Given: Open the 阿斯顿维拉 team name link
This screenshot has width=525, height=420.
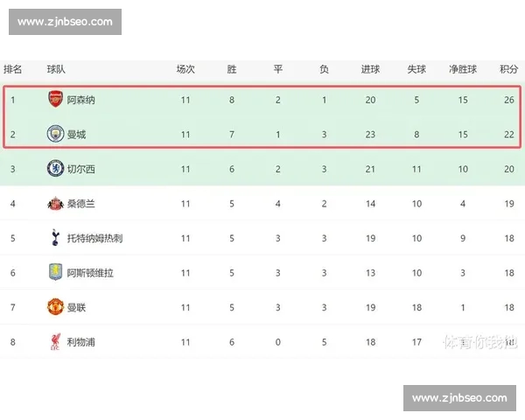Looking at the screenshot, I should point(90,273).
